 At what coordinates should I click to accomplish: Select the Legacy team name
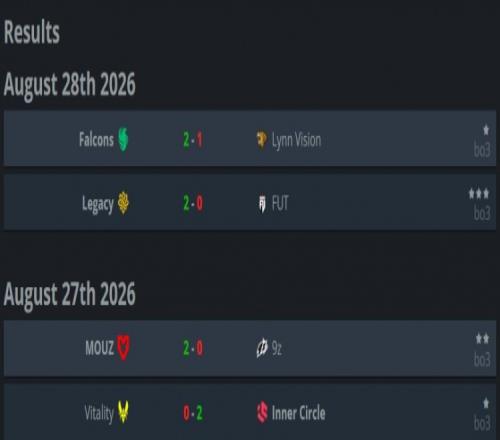coord(98,204)
